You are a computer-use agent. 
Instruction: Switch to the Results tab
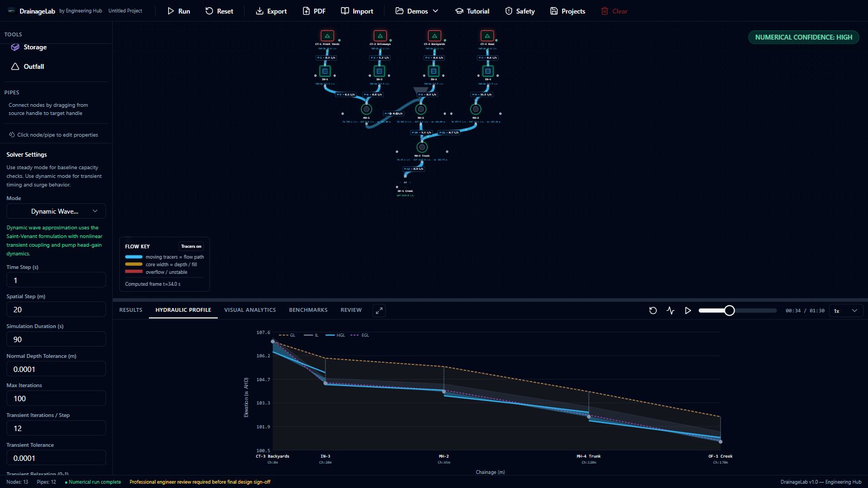click(x=131, y=310)
